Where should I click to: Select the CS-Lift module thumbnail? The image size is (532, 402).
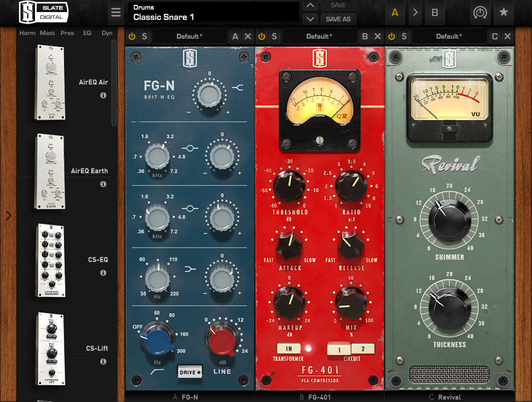[50, 348]
